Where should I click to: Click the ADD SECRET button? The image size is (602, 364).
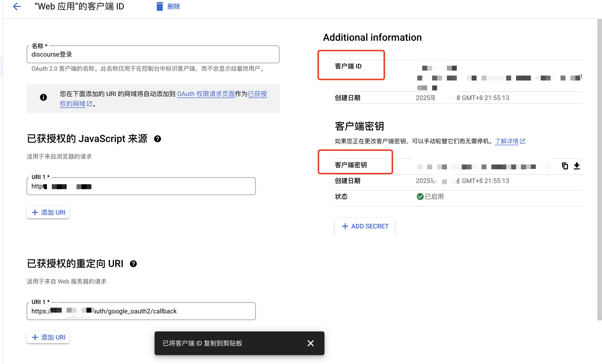[365, 226]
